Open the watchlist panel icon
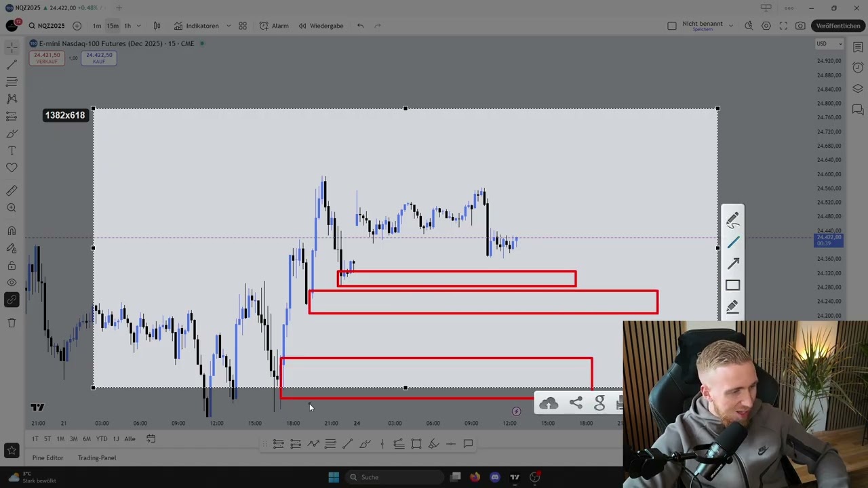Screen dimensions: 868x488 pyautogui.click(x=858, y=47)
